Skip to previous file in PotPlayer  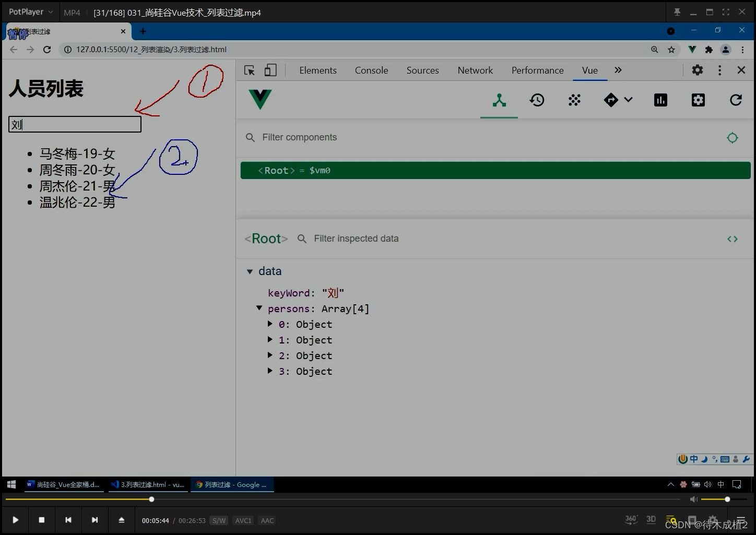(x=68, y=520)
